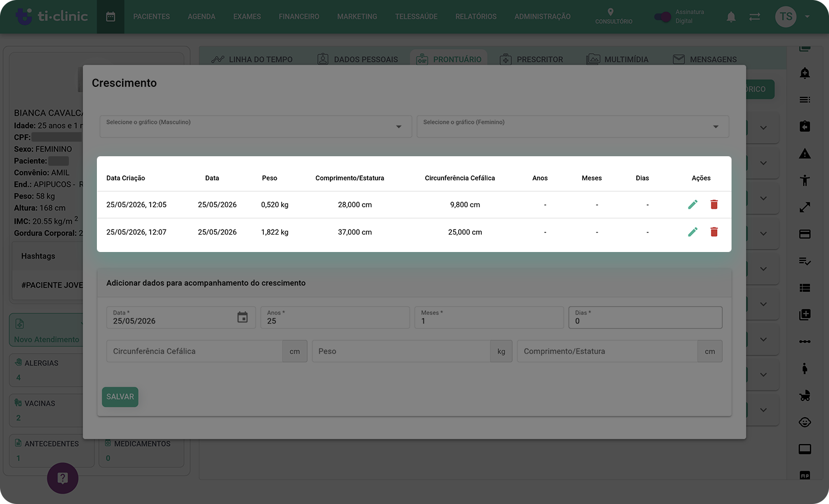Open the child face icon in right sidebar

pos(805,422)
